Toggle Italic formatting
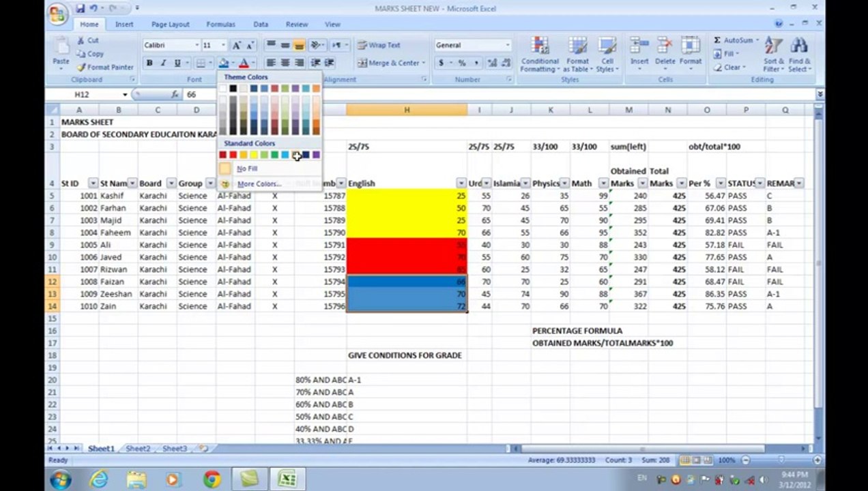The height and width of the screenshot is (491, 868). pyautogui.click(x=163, y=63)
